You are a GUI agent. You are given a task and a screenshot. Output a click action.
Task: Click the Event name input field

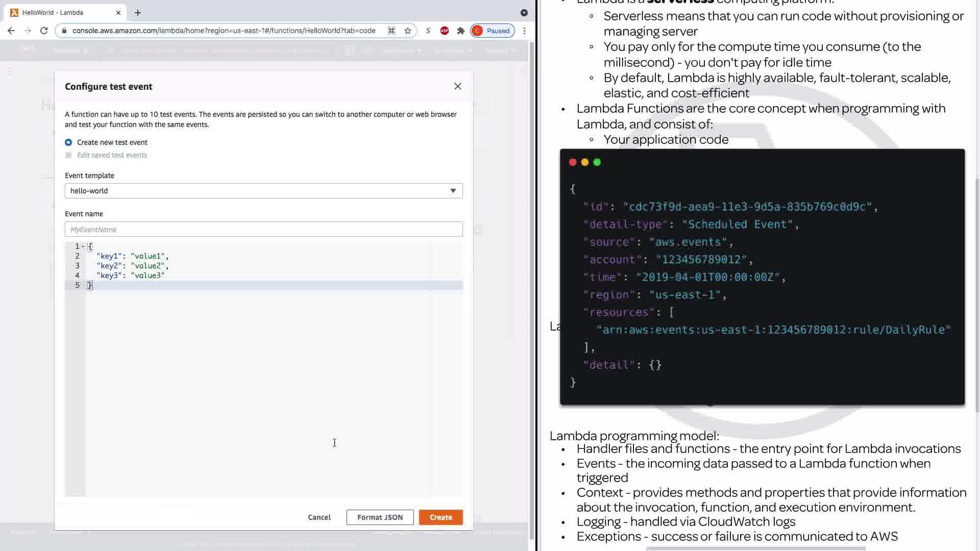coord(263,230)
